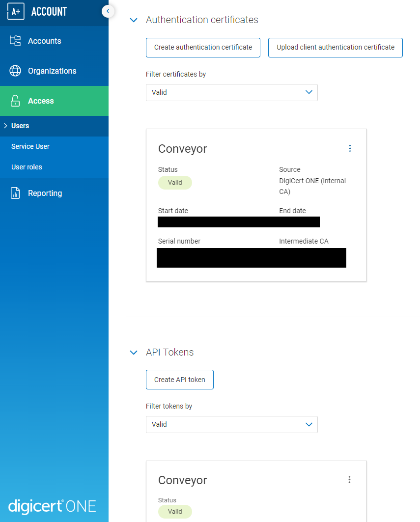Image resolution: width=420 pixels, height=522 pixels.
Task: Click the A+ Account Manager icon
Action: pos(15,11)
